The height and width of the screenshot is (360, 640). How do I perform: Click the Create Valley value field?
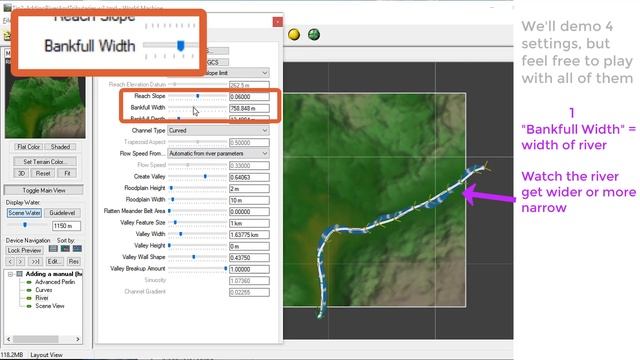[x=249, y=177]
